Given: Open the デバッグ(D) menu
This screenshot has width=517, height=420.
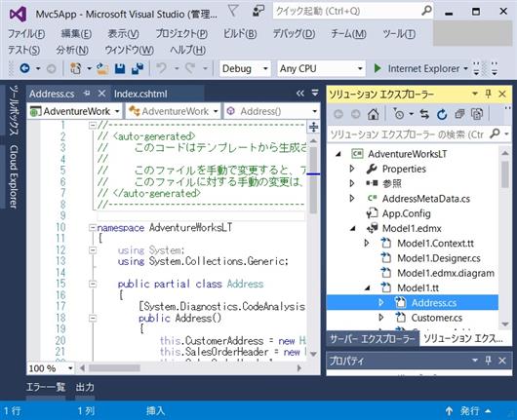Looking at the screenshot, I should click(294, 33).
